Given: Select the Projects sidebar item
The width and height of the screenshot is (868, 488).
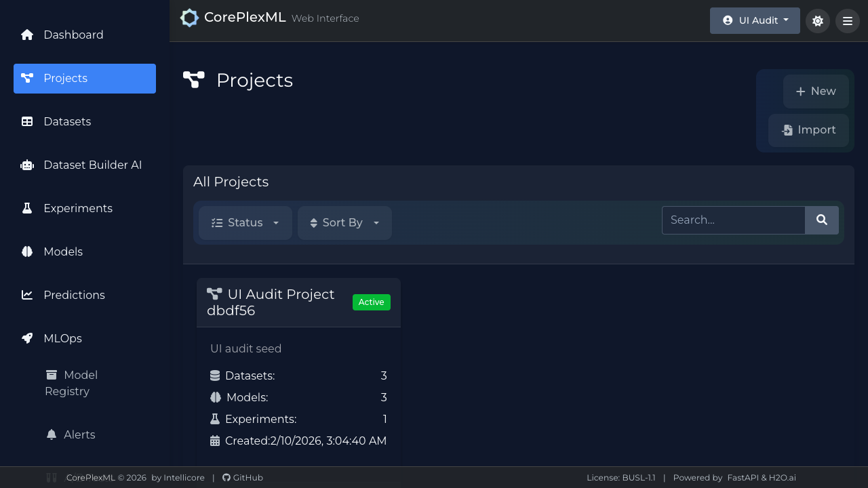Looking at the screenshot, I should (85, 79).
